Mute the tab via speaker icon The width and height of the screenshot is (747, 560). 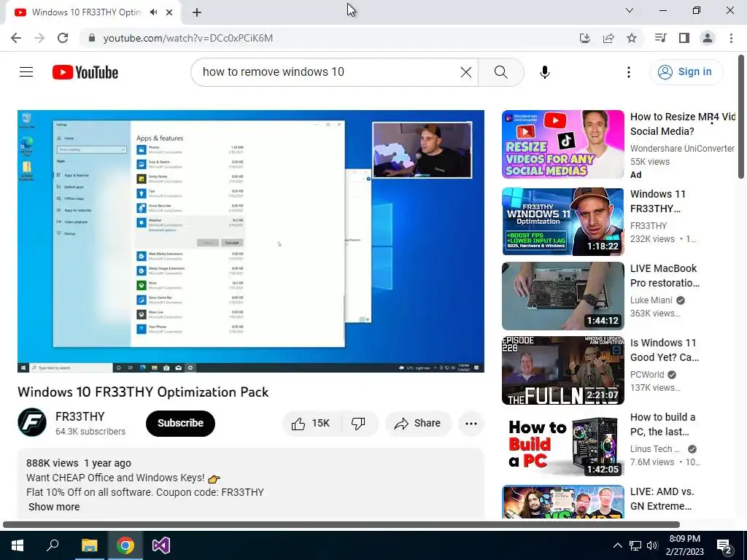pyautogui.click(x=153, y=12)
